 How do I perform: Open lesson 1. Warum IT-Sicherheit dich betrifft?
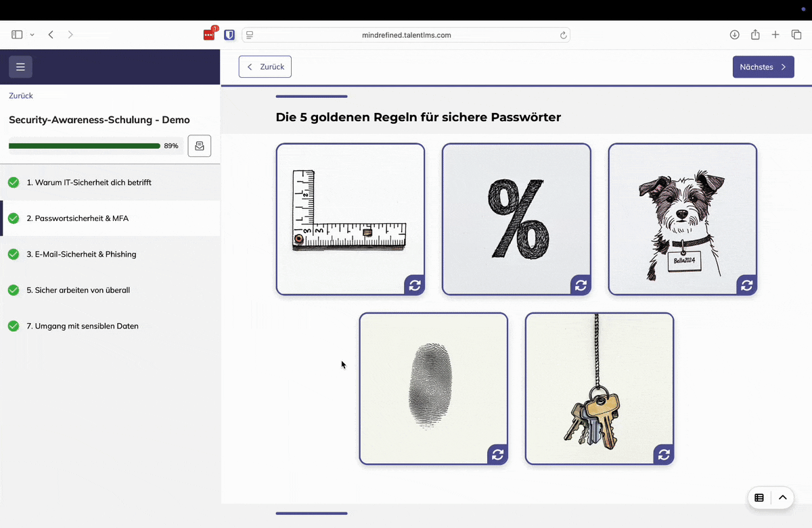click(x=89, y=183)
